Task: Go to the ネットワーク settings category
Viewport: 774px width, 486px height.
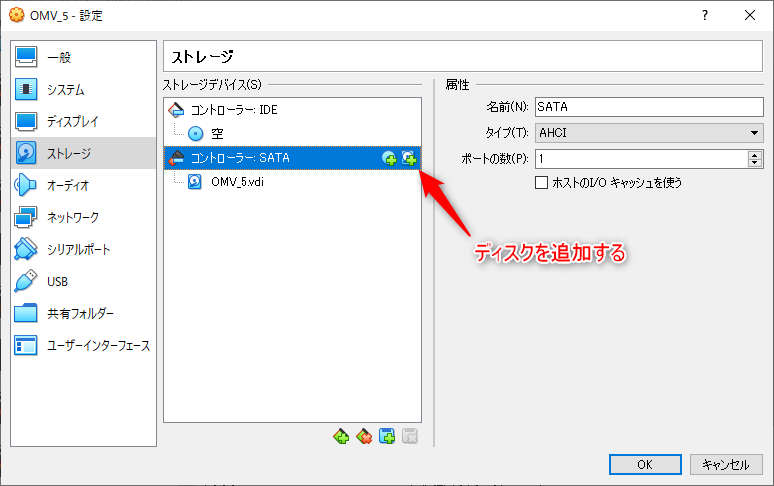Action: pos(72,217)
